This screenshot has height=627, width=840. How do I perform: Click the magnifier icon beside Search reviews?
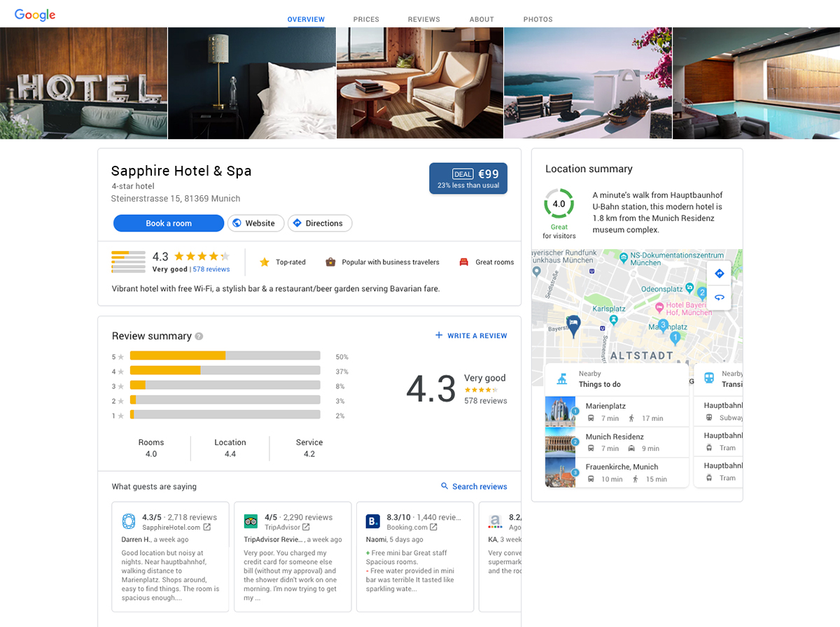[x=444, y=486]
